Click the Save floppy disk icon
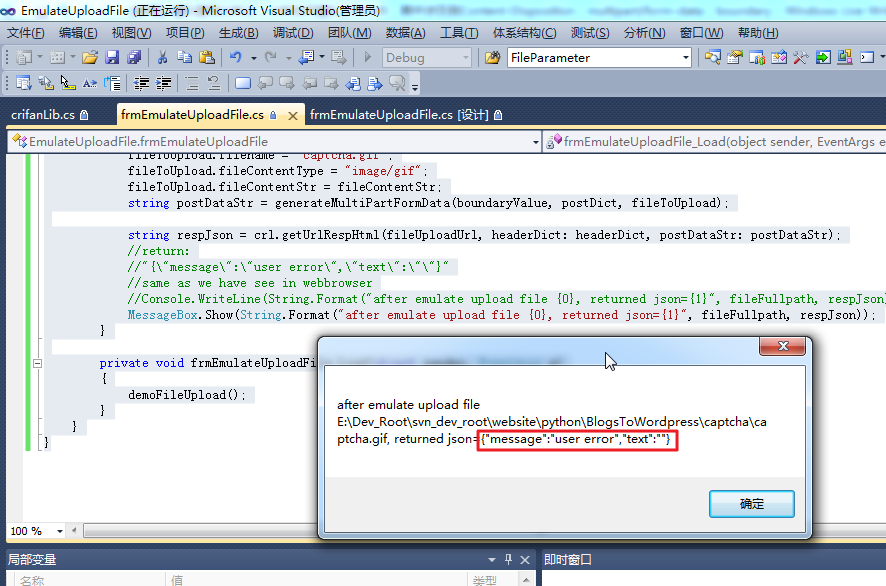The height and width of the screenshot is (586, 886). 112,58
